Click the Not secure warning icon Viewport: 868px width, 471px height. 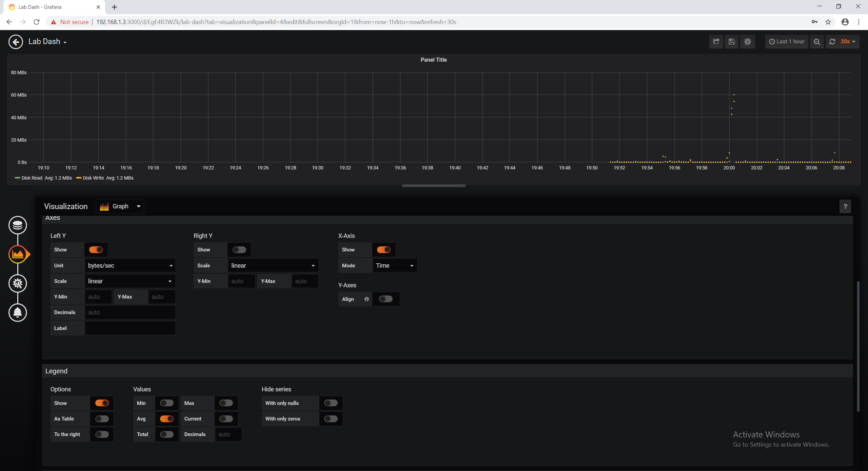53,22
